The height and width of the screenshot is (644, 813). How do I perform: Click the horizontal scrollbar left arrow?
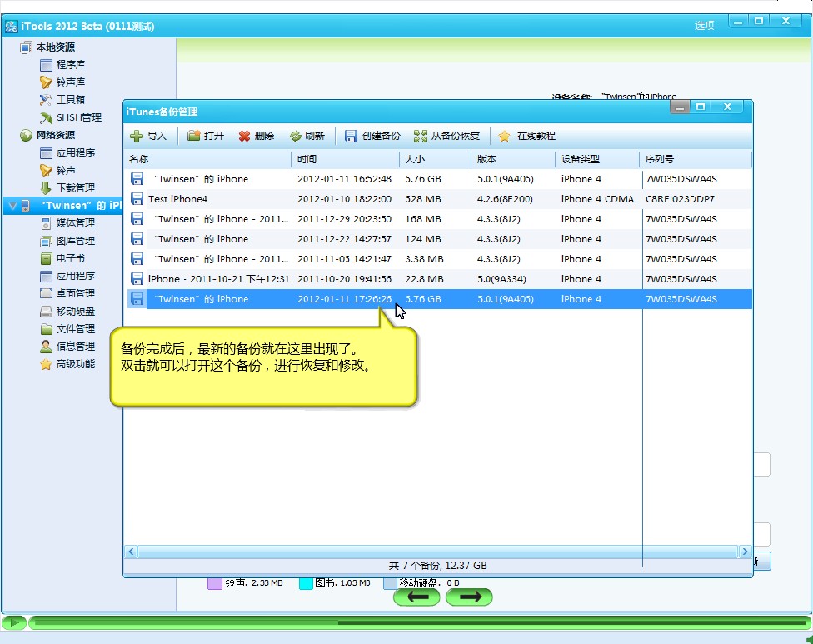coord(131,552)
